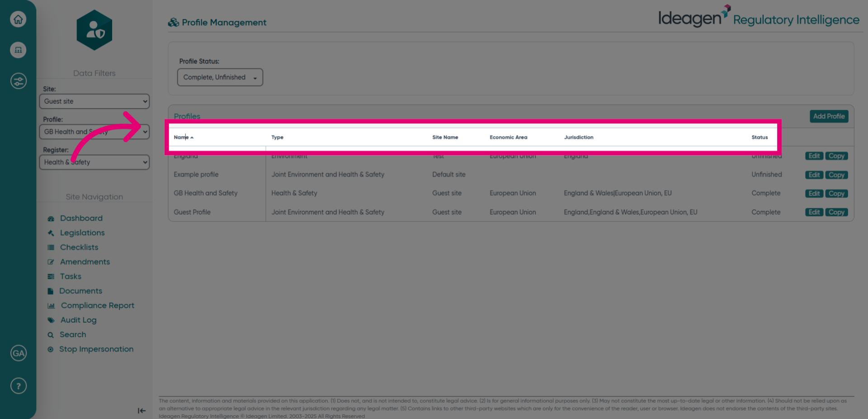Open the Register dropdown showing Health & Safety
Image resolution: width=868 pixels, height=419 pixels.
(94, 162)
